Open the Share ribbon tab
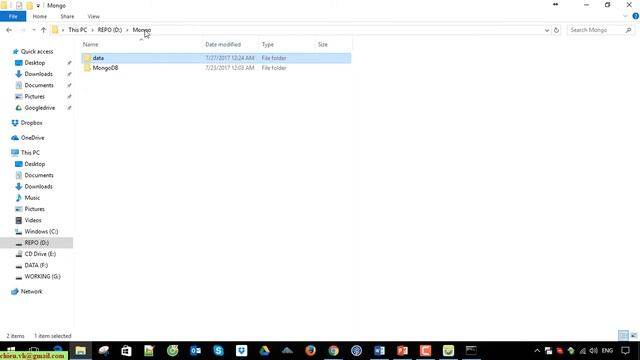Viewport: 640px width, 360px height. point(67,16)
